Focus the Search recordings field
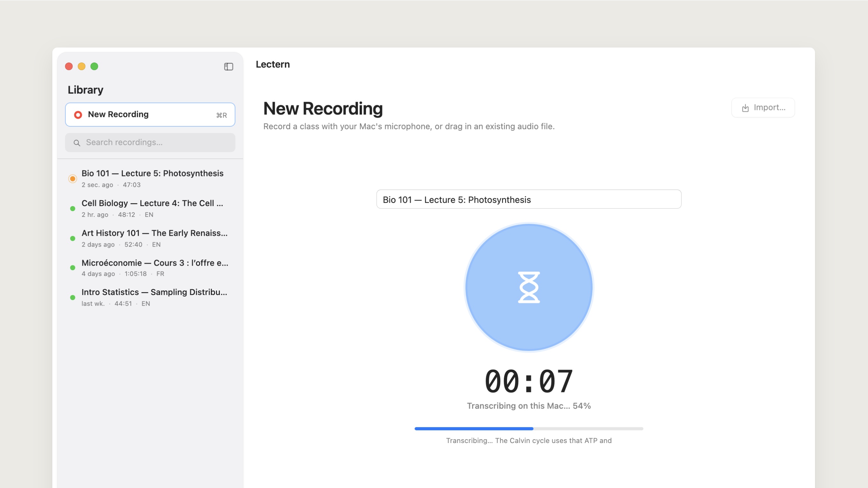This screenshot has height=488, width=868. [150, 143]
